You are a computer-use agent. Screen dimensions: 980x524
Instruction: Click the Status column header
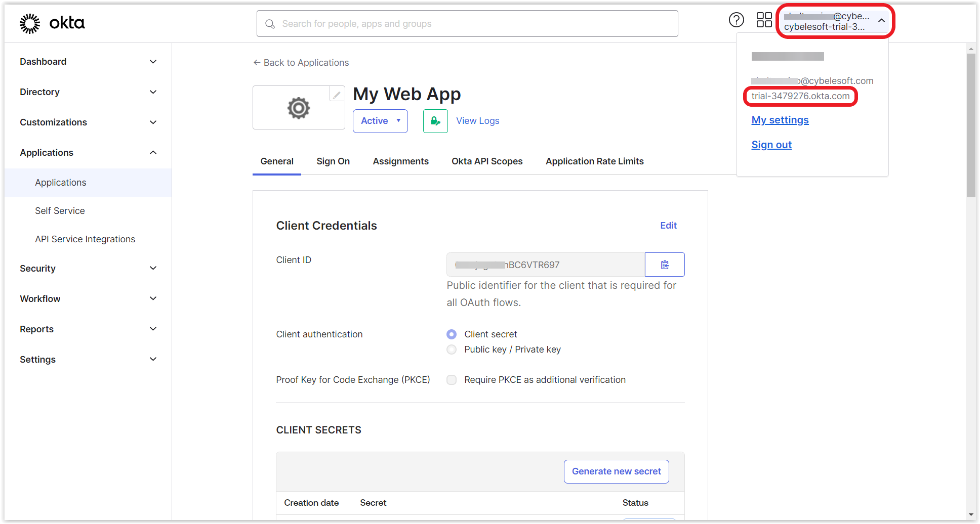(x=635, y=503)
